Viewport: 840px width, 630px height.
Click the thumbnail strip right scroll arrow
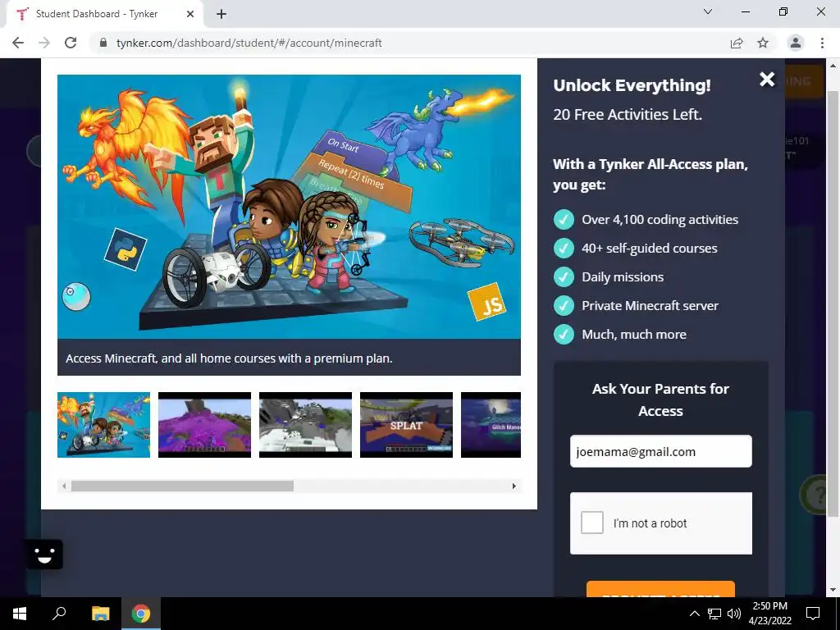click(514, 486)
